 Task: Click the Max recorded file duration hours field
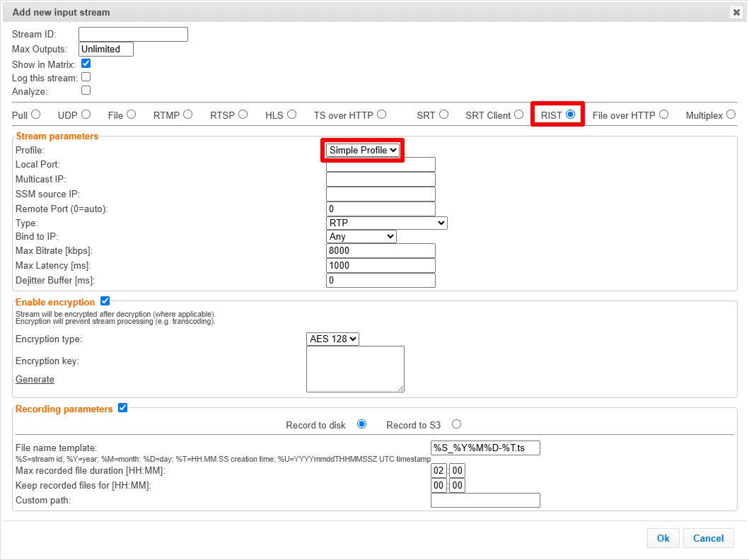(439, 471)
